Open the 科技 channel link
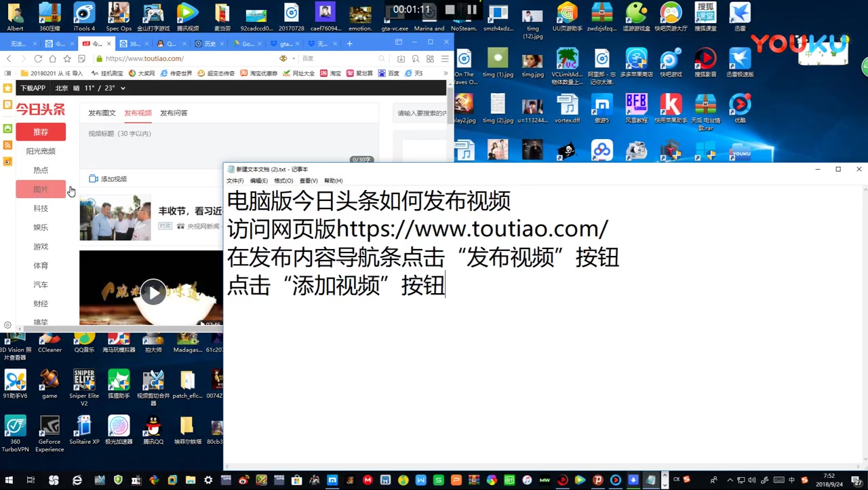Screen dimensions: 868x490 point(41,208)
